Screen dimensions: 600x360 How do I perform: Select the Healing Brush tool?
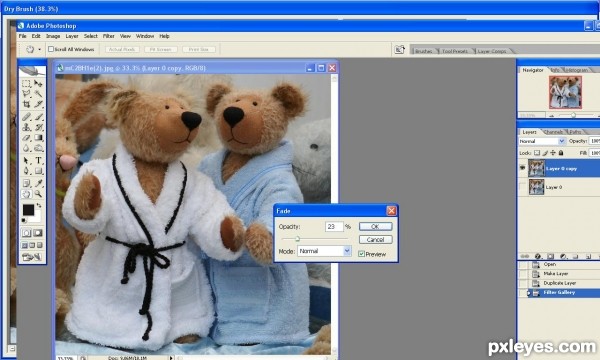tap(26, 117)
